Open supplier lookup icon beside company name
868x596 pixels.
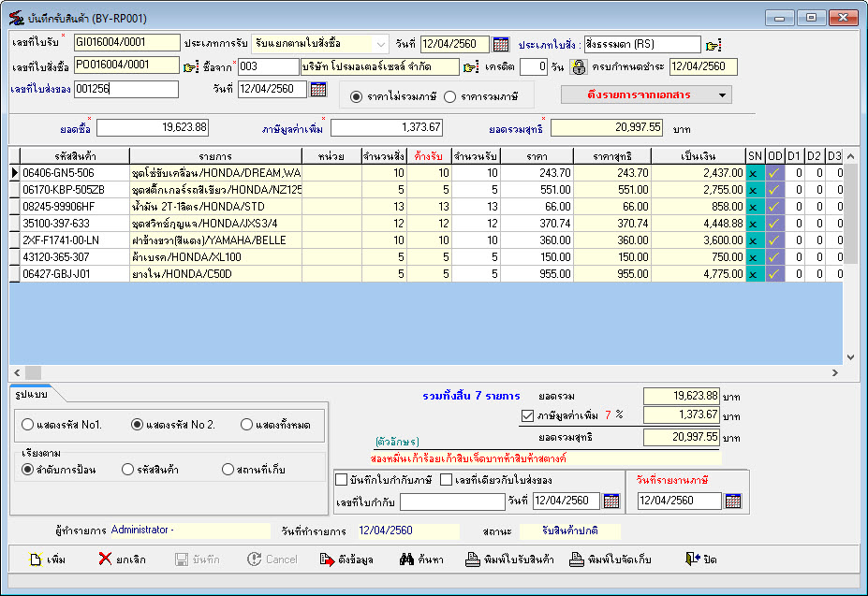[x=471, y=67]
